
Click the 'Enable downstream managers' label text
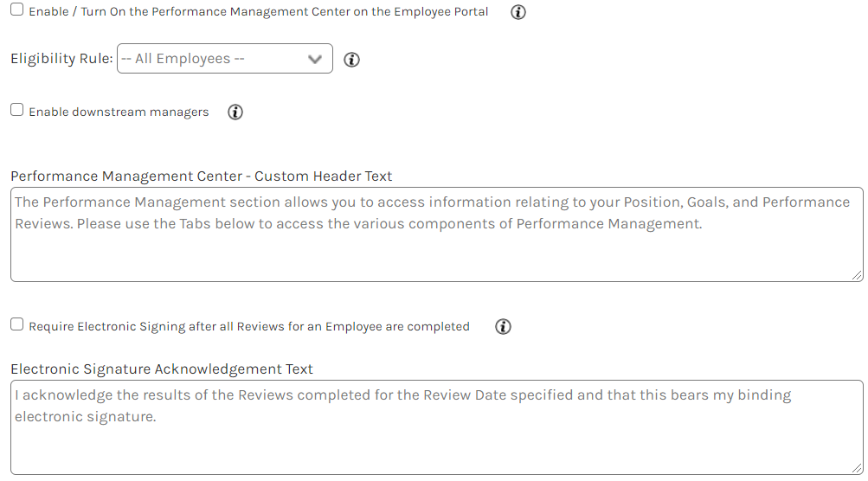(119, 112)
